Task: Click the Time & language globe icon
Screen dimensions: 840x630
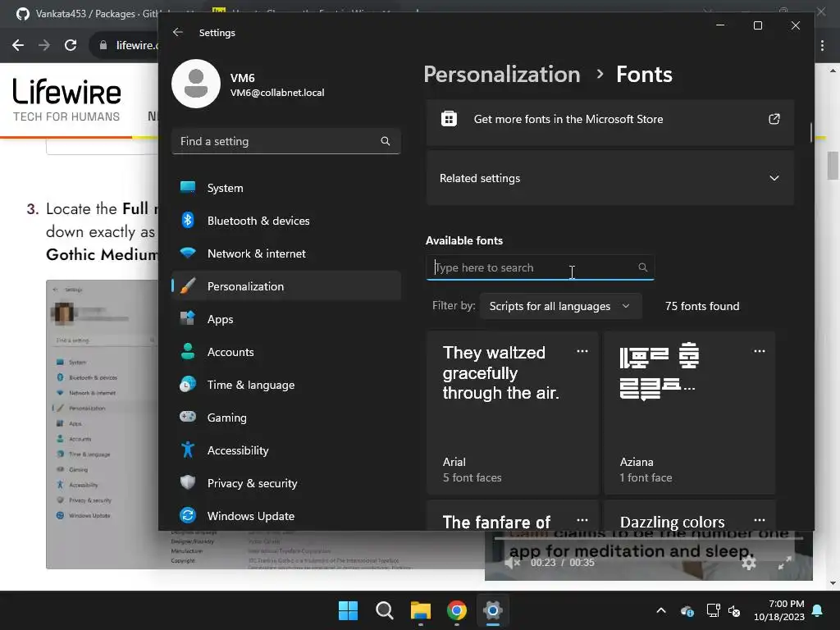Action: [188, 384]
